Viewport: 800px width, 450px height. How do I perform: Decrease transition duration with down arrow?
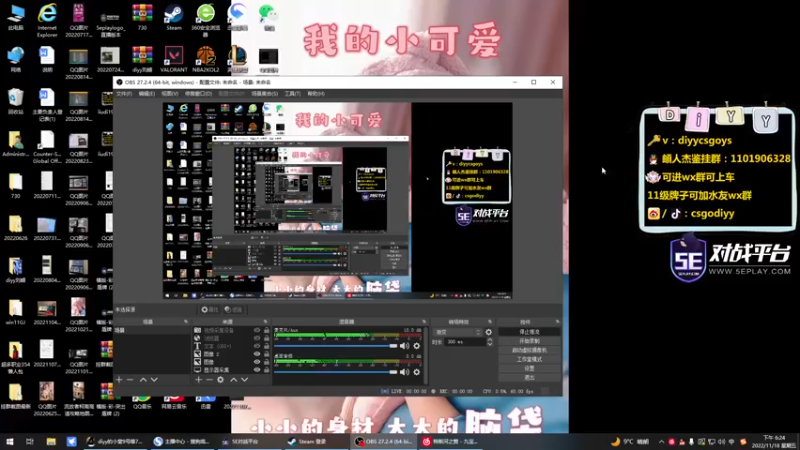point(490,344)
